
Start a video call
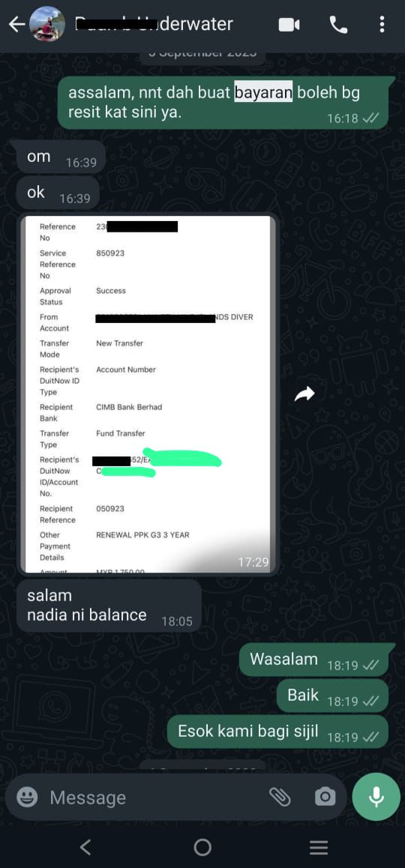289,25
